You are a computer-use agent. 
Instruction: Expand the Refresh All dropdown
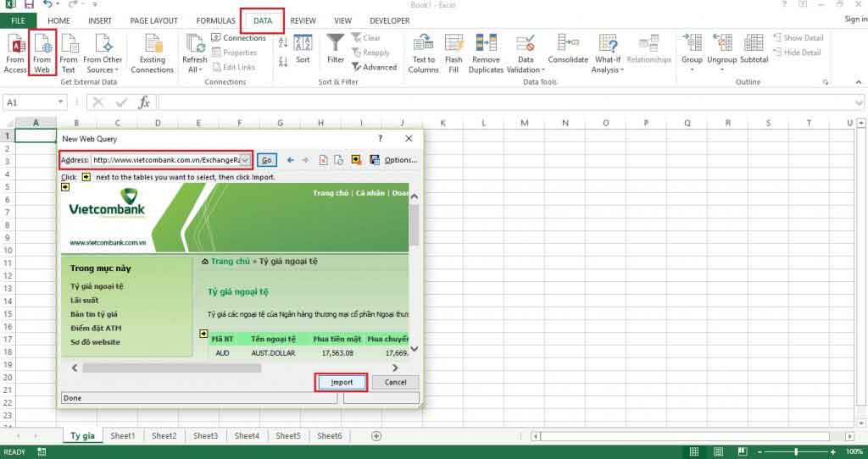click(x=200, y=70)
